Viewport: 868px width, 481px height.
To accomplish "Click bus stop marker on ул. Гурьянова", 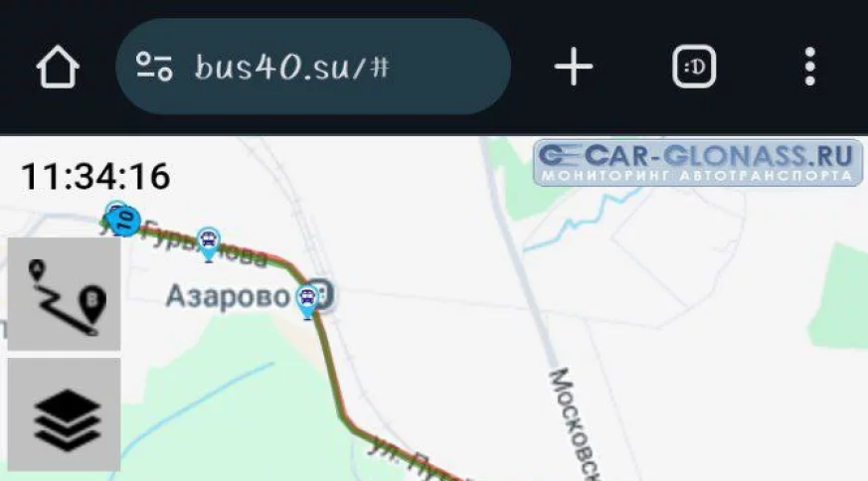I will point(208,244).
